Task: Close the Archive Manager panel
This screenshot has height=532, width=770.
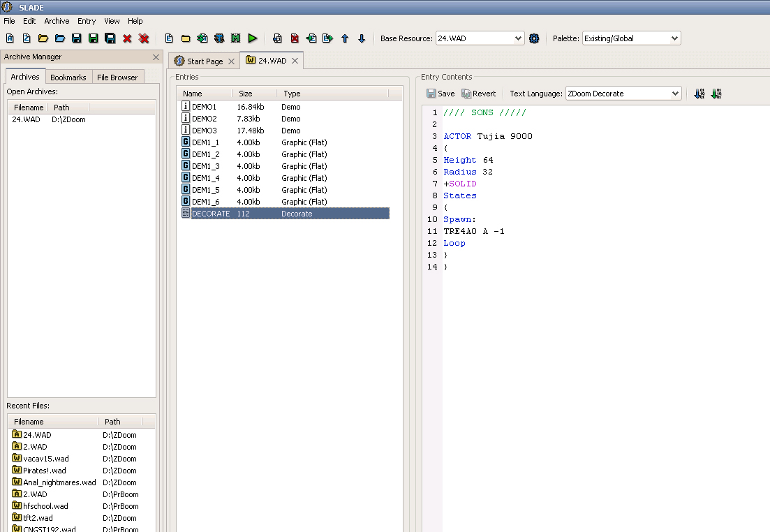Action: [x=156, y=57]
